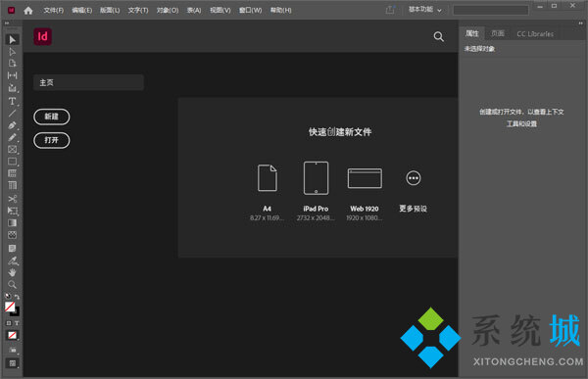The image size is (588, 379).
Task: Open the 表(A) menu
Action: pyautogui.click(x=194, y=10)
